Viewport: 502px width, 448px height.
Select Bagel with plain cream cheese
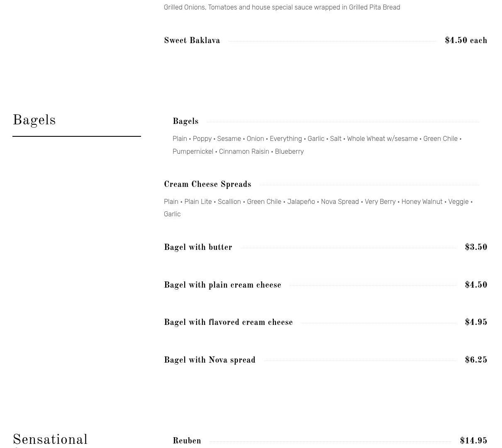tap(222, 285)
